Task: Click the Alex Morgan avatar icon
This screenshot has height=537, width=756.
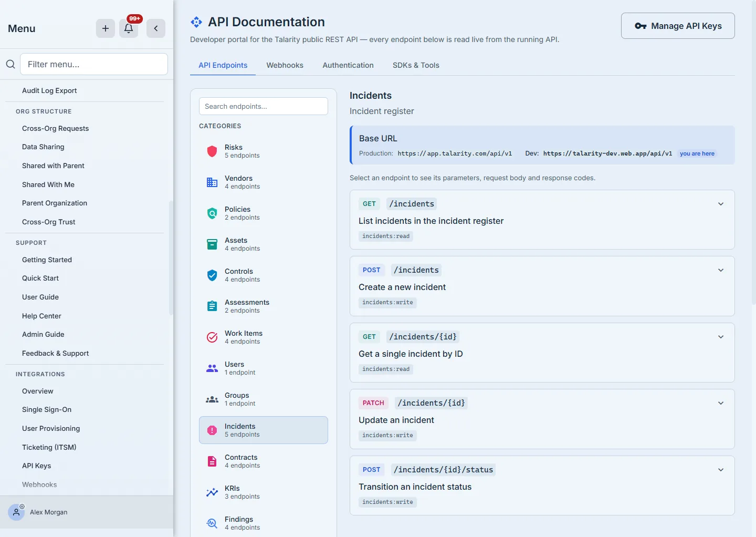Action: tap(16, 512)
